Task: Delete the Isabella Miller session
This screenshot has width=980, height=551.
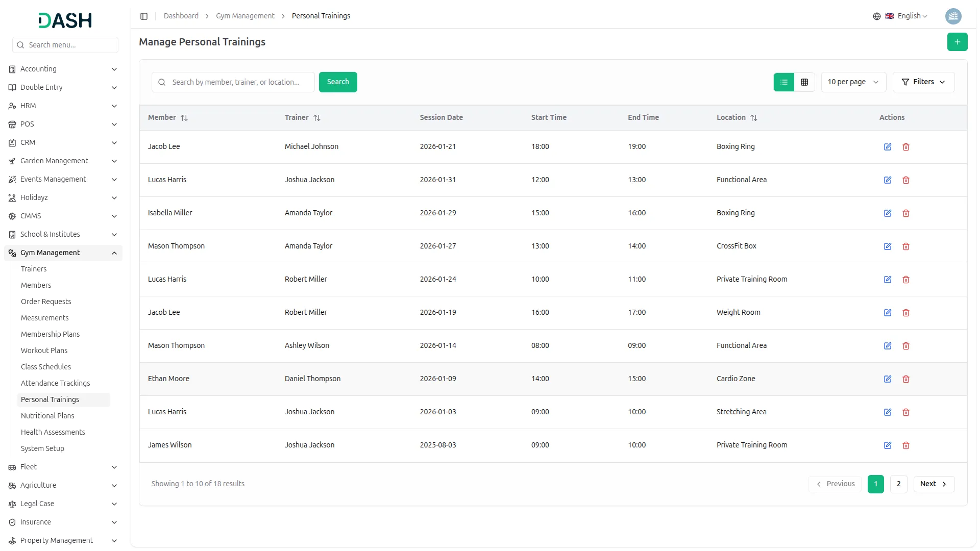Action: coord(906,213)
